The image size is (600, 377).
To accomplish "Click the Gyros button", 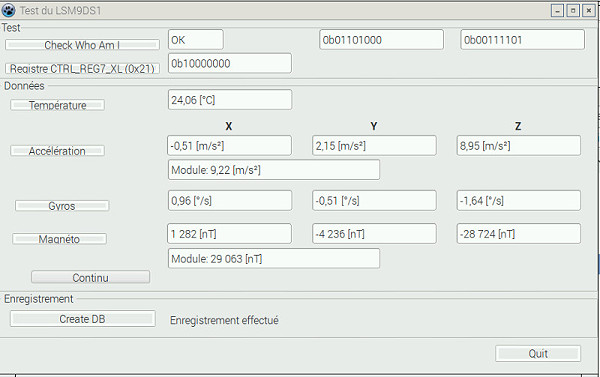I will pyautogui.click(x=62, y=206).
